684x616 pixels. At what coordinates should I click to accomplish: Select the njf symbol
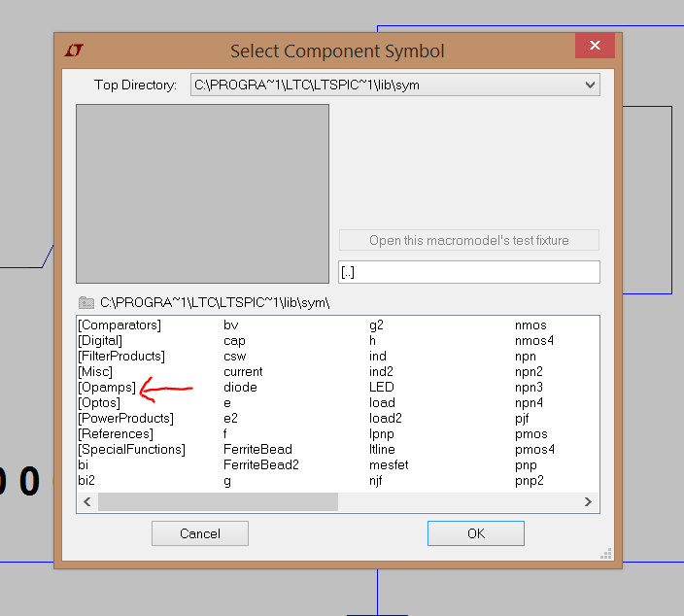click(x=376, y=481)
